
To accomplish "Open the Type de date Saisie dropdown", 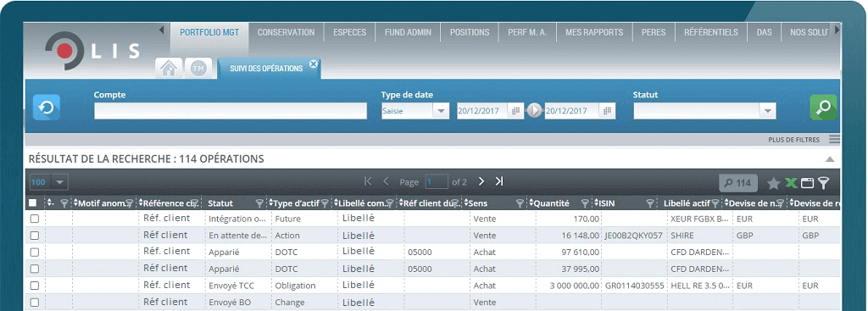I will pos(441,111).
